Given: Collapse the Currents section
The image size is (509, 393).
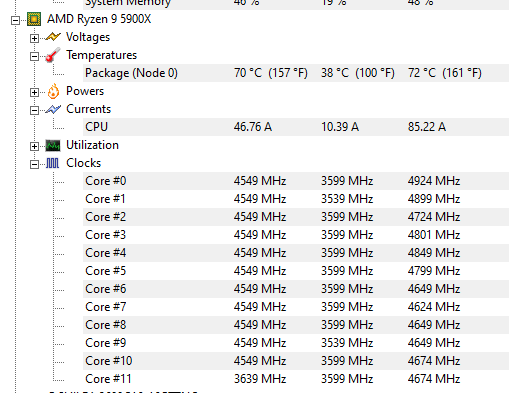Looking at the screenshot, I should 34,110.
